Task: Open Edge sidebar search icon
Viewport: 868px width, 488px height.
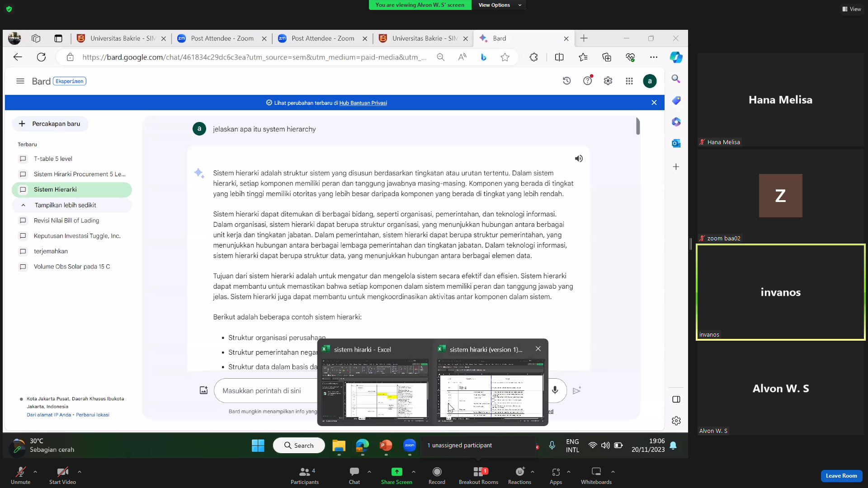Action: pos(676,79)
